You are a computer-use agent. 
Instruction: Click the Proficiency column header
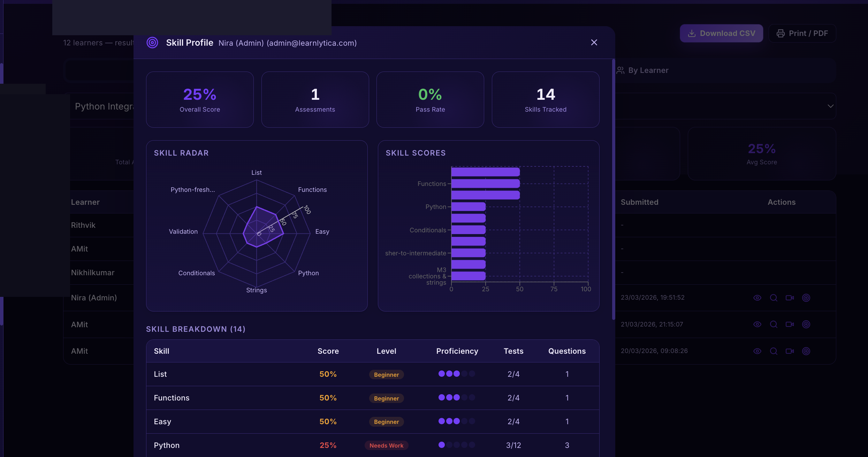457,351
